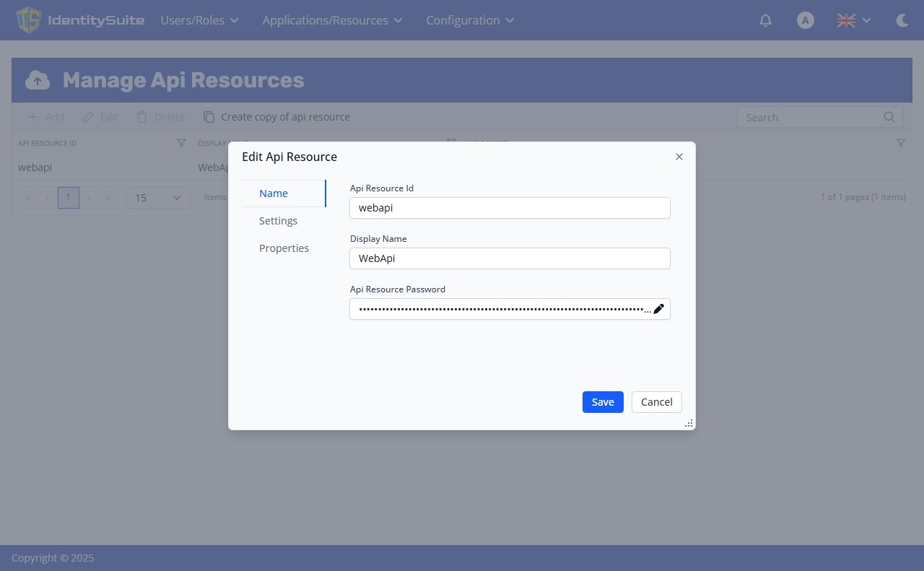Open the user avatar menu

point(805,20)
